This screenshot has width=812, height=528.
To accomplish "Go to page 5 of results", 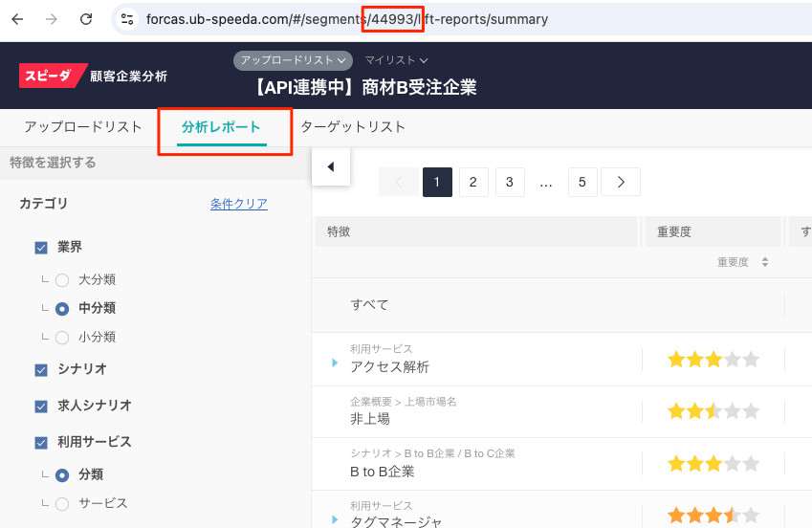I will pos(582,182).
